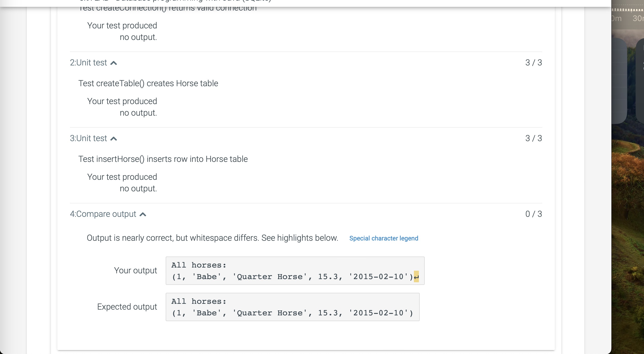Viewport: 644px width, 354px height.
Task: Click the chevron icon beside 3:Unit test
Action: (114, 138)
